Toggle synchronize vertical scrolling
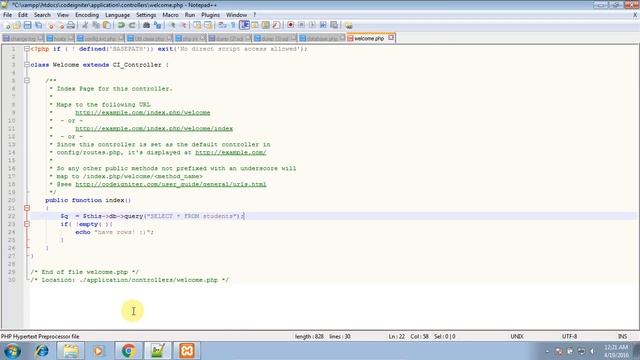The image size is (640, 360). [x=197, y=25]
